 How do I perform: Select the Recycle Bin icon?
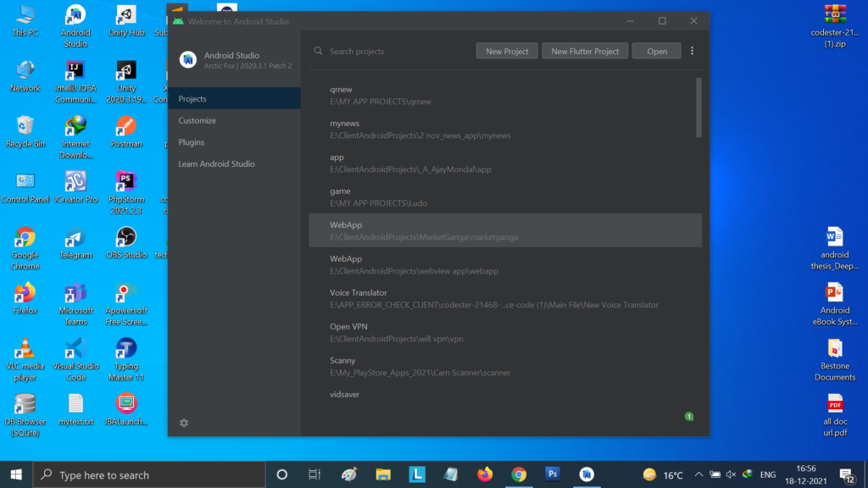coord(25,132)
